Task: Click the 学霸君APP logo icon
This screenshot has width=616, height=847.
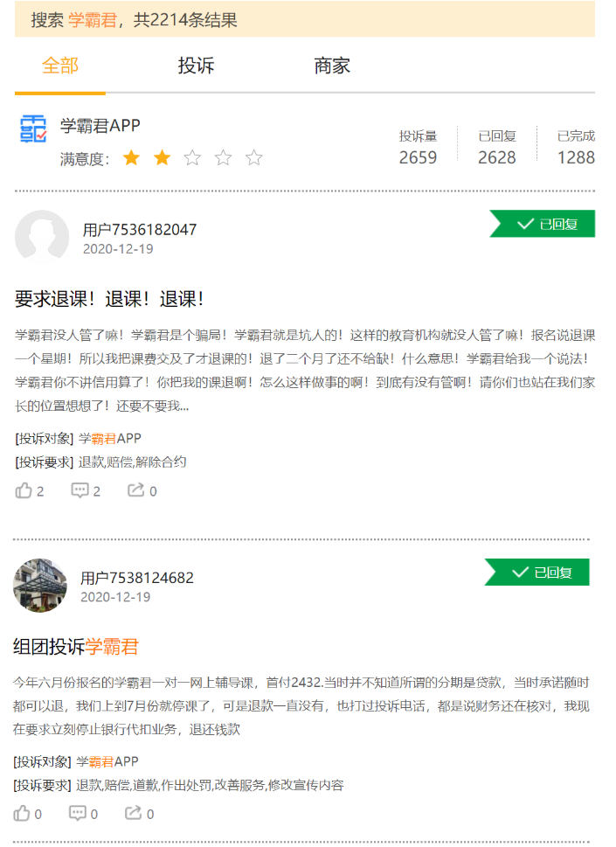Action: 33,128
